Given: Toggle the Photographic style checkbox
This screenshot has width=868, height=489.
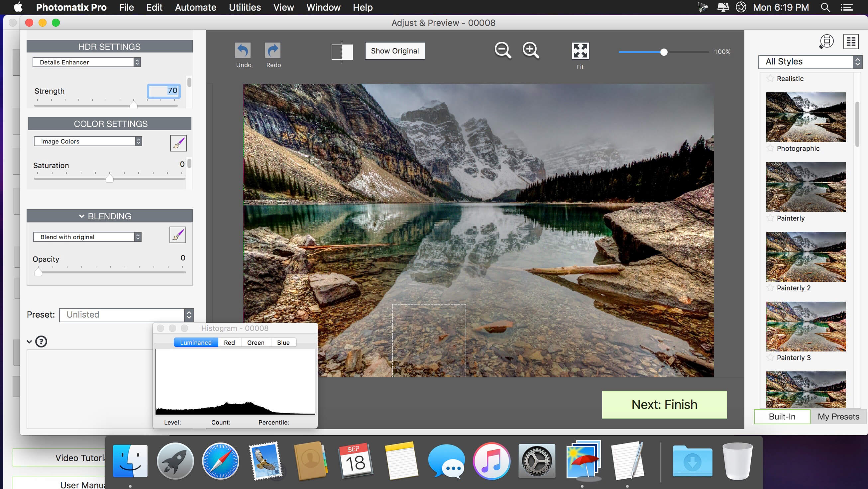Looking at the screenshot, I should pyautogui.click(x=769, y=148).
